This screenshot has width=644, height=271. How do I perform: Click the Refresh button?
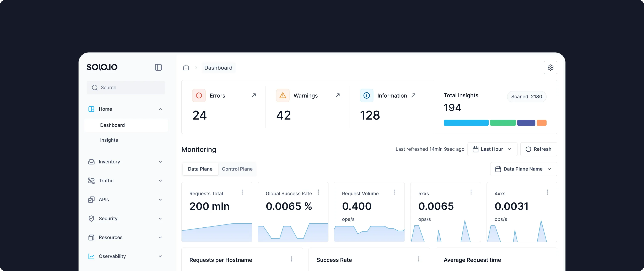[539, 149]
